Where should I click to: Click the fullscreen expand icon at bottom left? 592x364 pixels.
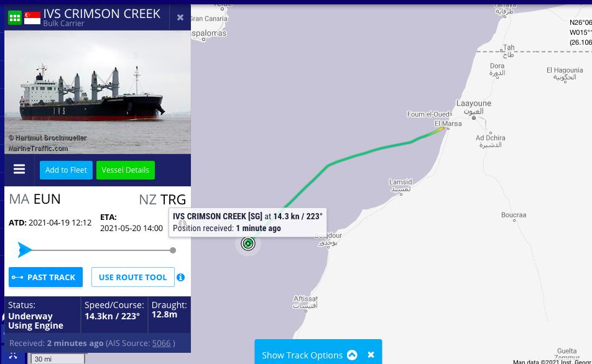pos(13,356)
